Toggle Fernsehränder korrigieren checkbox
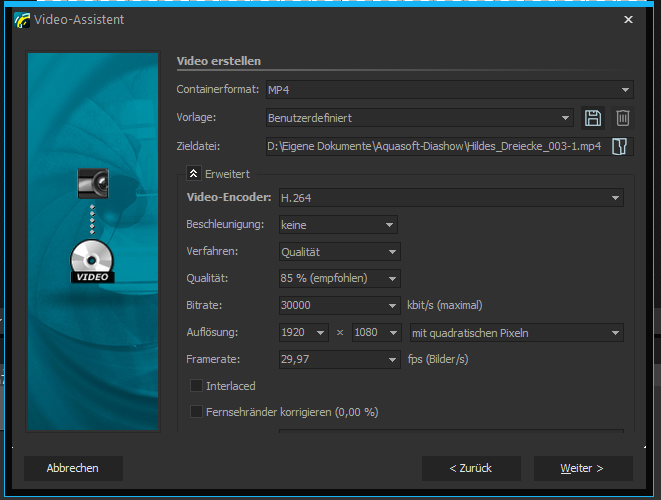Image resolution: width=661 pixels, height=500 pixels. point(196,411)
